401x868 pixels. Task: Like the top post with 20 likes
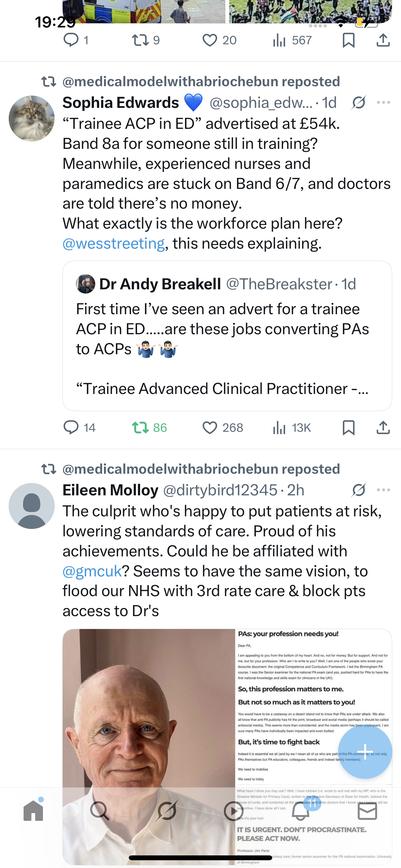(210, 40)
